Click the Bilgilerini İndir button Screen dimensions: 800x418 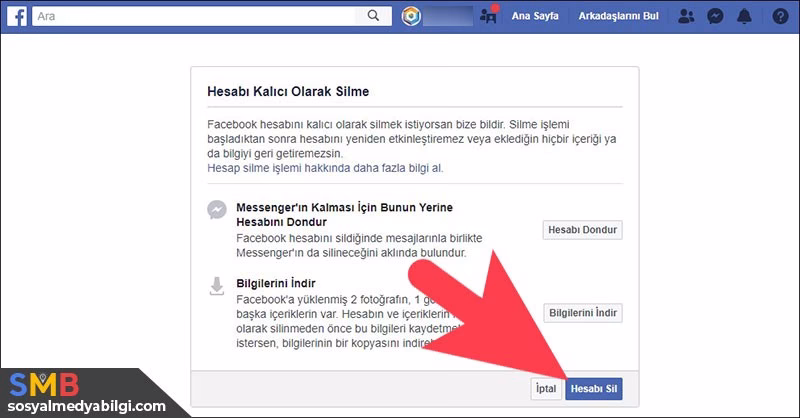pos(583,313)
